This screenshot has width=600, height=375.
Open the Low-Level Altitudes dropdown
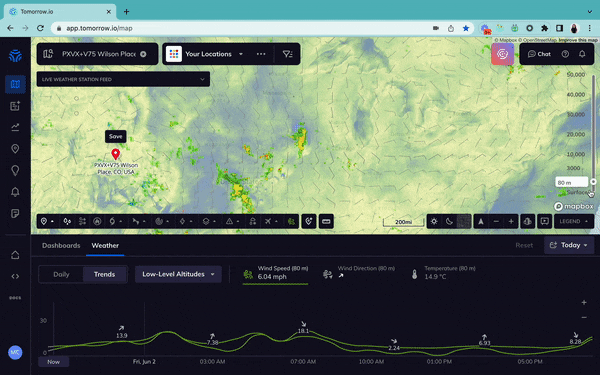(x=178, y=274)
